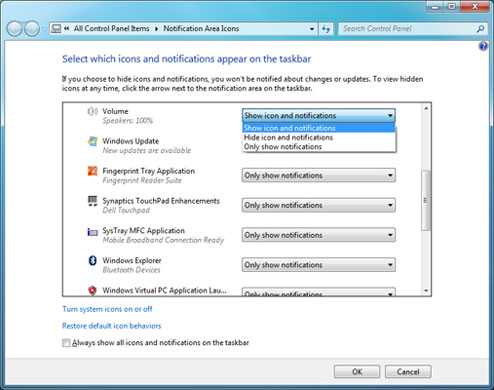494x390 pixels.
Task: Go to All Control Panel Items breadcrumb
Action: [x=112, y=29]
